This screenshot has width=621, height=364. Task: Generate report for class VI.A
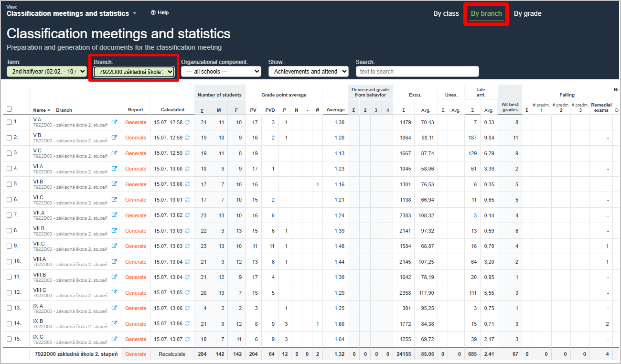[136, 169]
